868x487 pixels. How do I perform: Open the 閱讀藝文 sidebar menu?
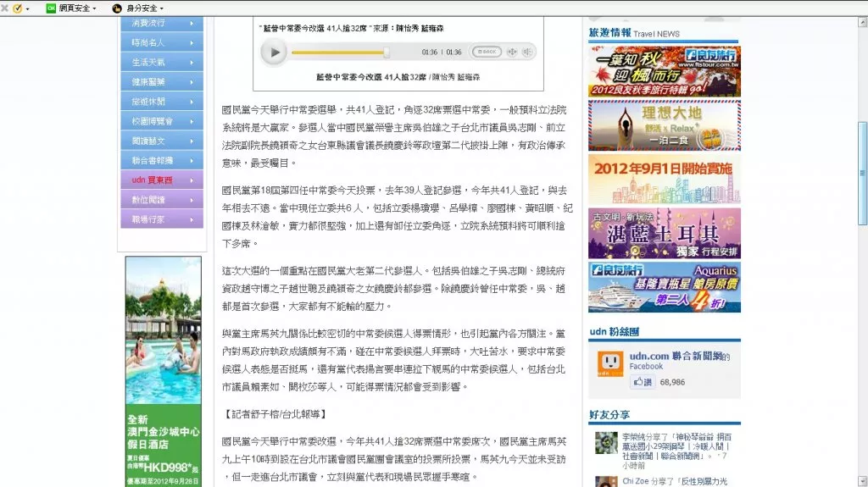(x=162, y=141)
